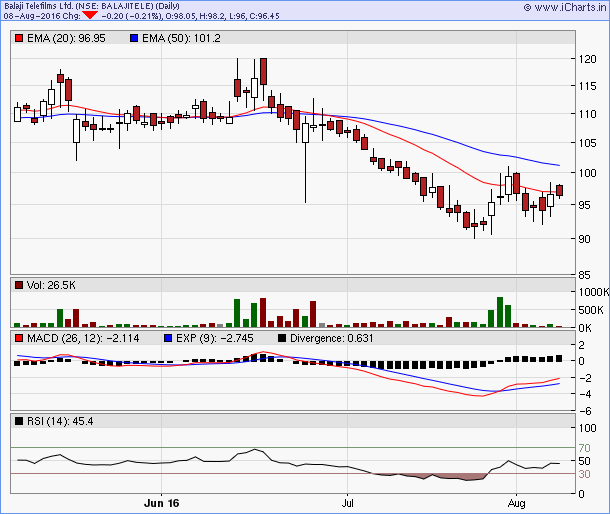Click the 'EMA (50): 101.2' label

(x=181, y=38)
